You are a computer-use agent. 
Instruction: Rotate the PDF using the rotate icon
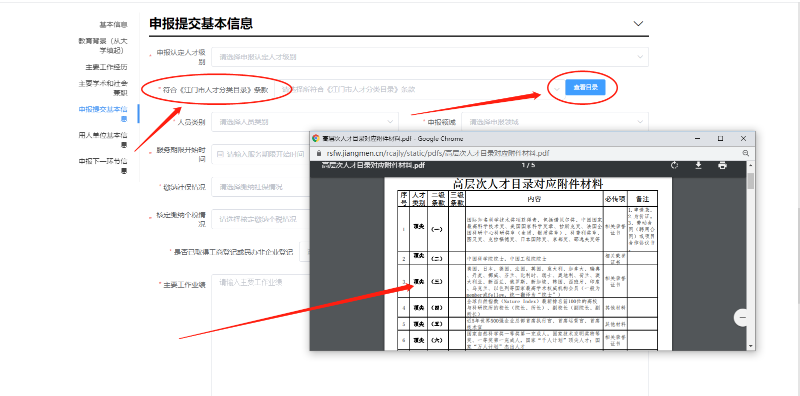pos(674,165)
